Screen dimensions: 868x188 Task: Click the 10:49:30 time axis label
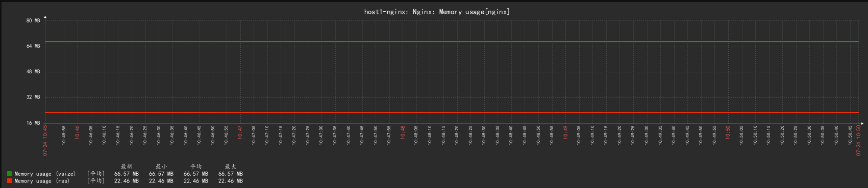click(647, 135)
